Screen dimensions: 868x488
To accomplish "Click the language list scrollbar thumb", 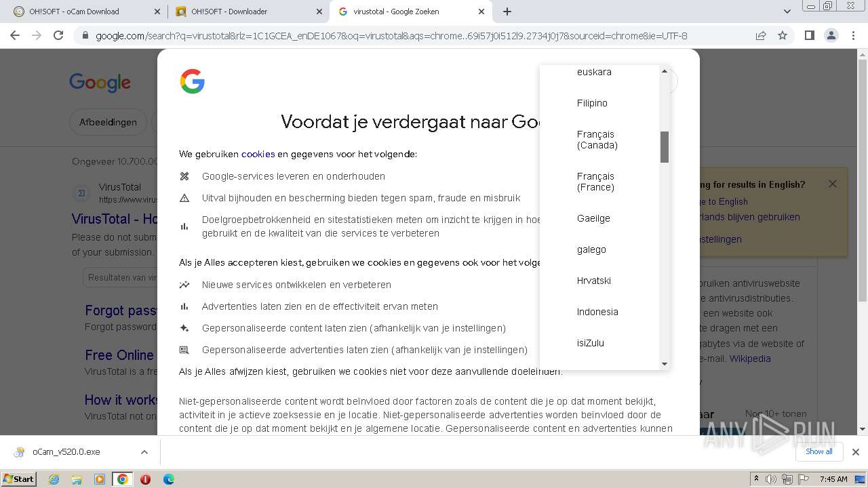I will (x=665, y=147).
